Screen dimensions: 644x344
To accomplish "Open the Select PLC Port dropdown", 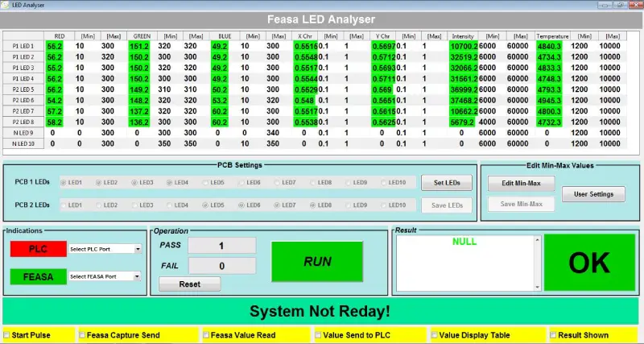I will pos(138,249).
